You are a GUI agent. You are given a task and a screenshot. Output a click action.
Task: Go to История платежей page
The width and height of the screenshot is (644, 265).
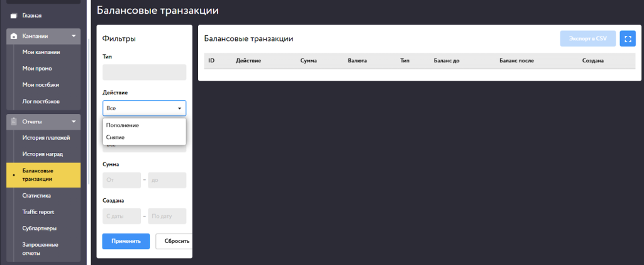[x=46, y=138]
